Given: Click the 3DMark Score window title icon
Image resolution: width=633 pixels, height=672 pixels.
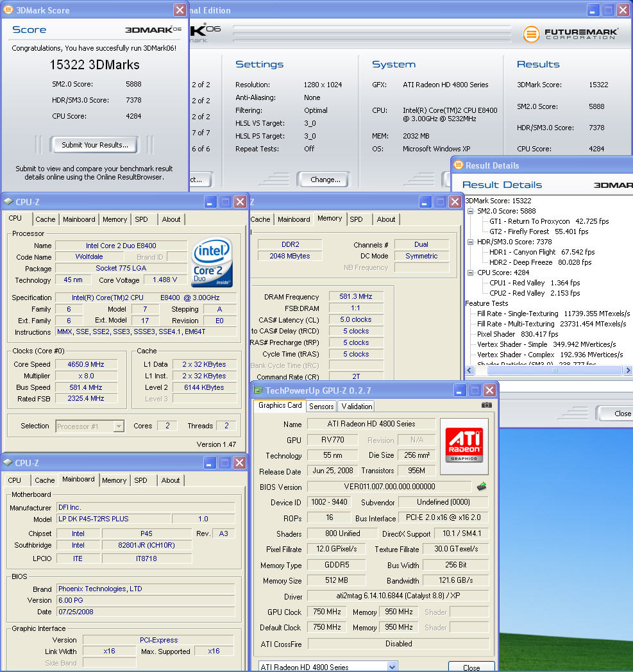Looking at the screenshot, I should [x=8, y=10].
